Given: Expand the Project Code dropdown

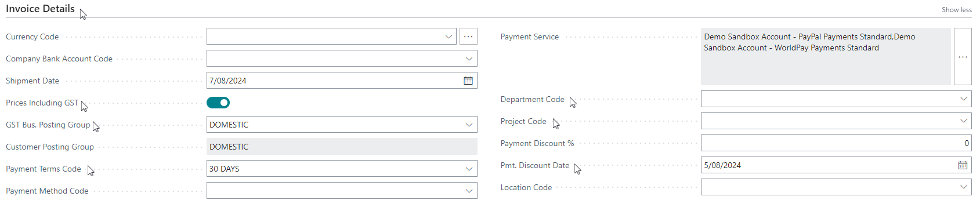Looking at the screenshot, I should 963,121.
